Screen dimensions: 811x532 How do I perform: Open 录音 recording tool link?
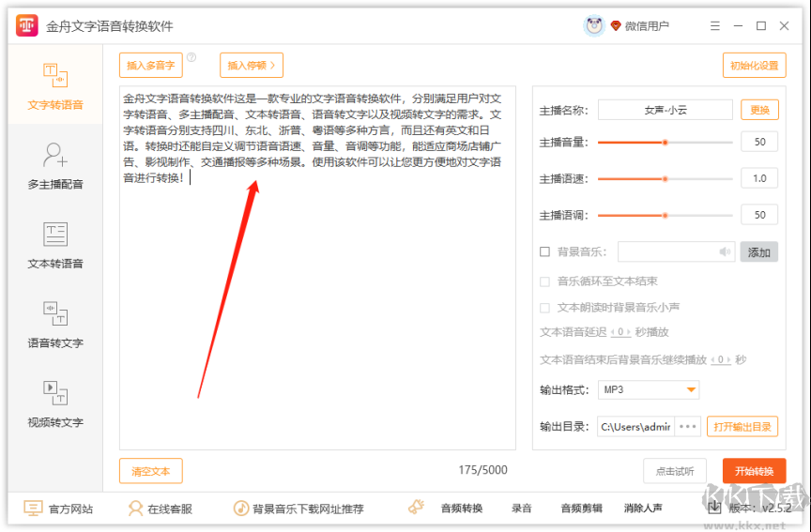coord(521,509)
